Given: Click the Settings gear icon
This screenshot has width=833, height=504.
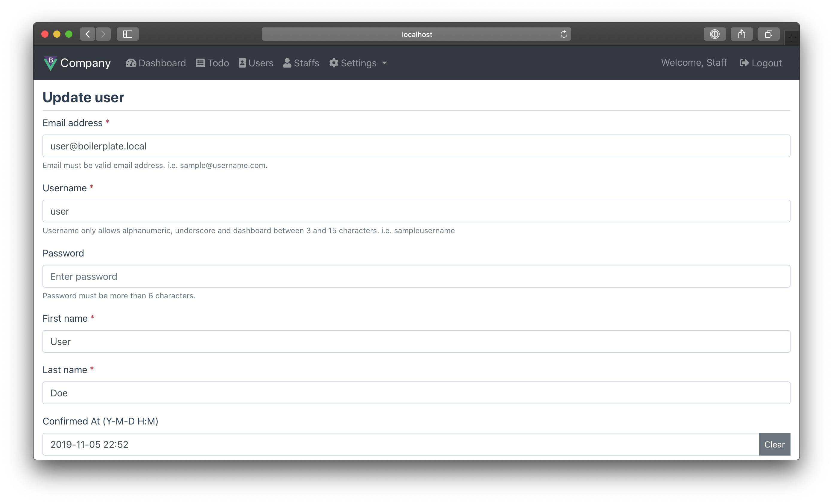Looking at the screenshot, I should 334,63.
